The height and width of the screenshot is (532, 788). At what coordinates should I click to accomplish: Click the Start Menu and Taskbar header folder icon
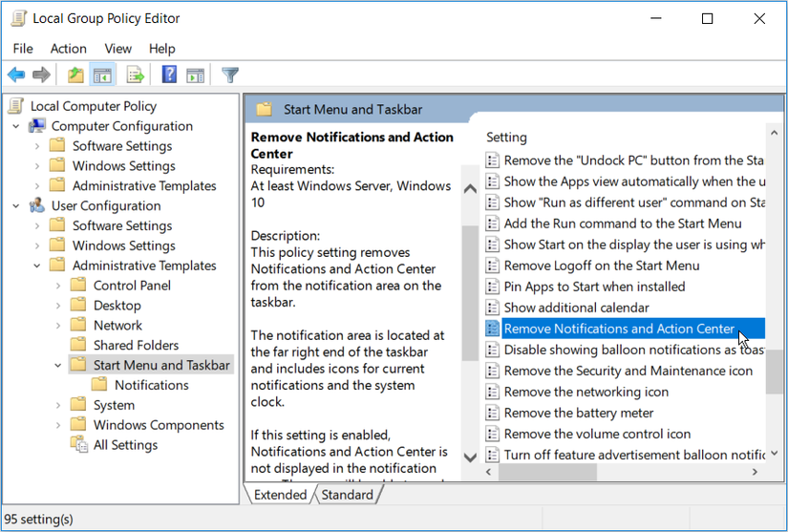pos(265,109)
